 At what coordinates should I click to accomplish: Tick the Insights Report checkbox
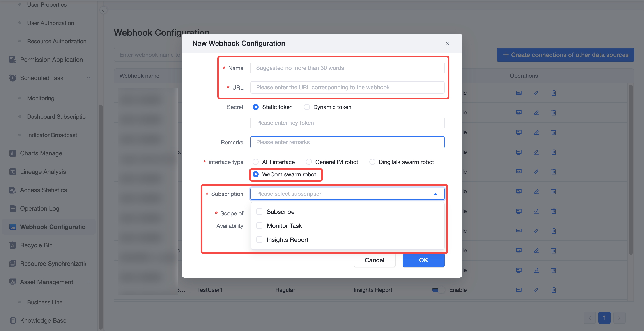pos(259,239)
